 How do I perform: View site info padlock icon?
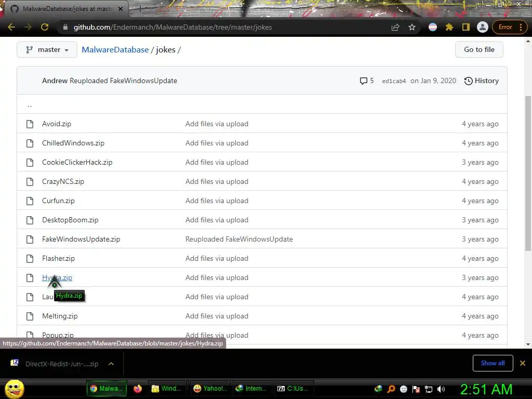coord(65,27)
